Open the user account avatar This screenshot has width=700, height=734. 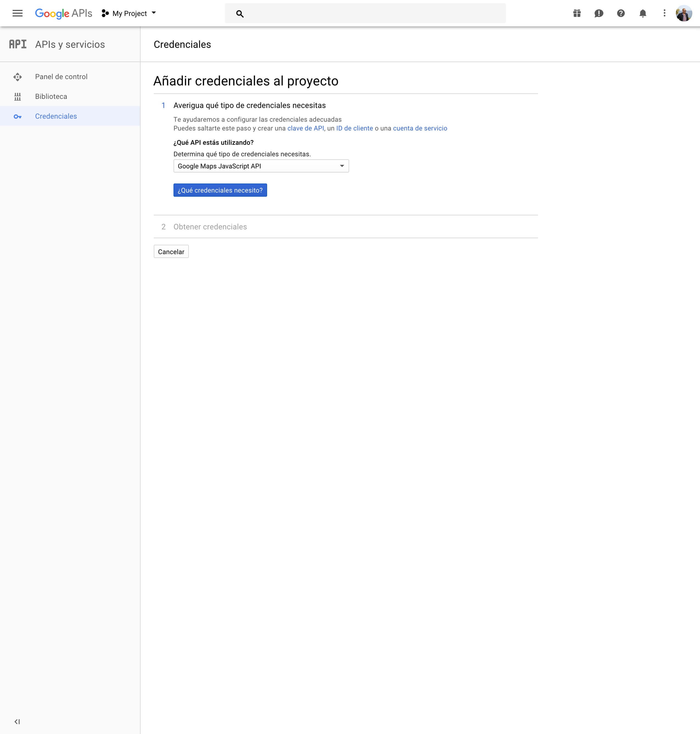coord(684,13)
